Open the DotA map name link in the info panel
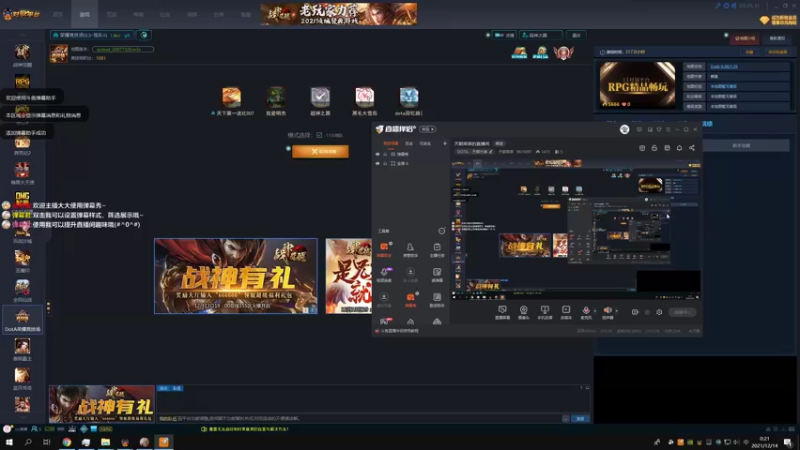This screenshot has height=450, width=800. click(x=724, y=66)
